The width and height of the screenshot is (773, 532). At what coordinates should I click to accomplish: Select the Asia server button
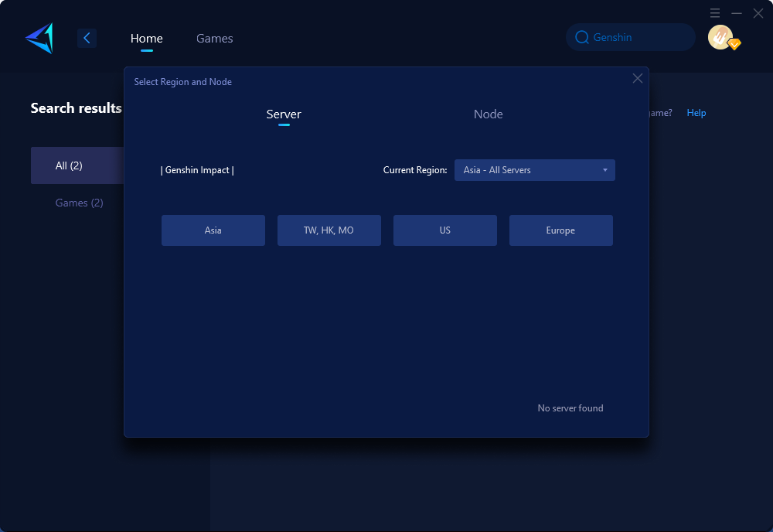(213, 230)
